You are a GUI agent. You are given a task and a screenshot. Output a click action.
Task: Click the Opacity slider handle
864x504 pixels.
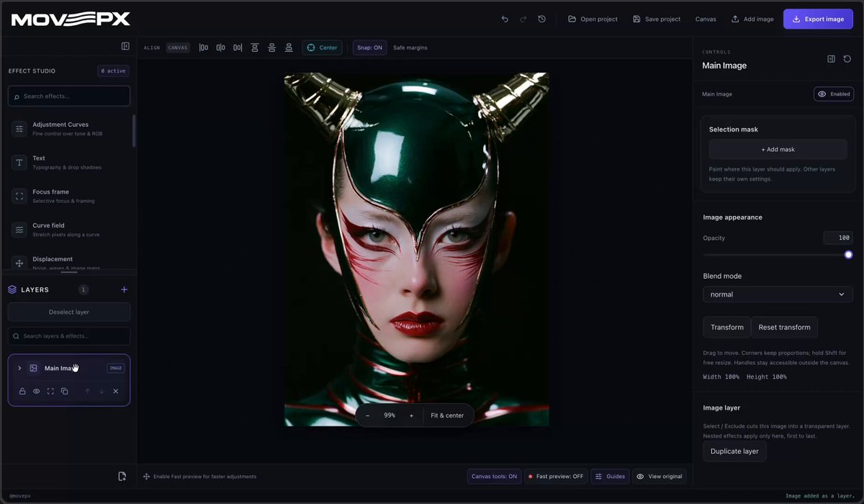(848, 254)
